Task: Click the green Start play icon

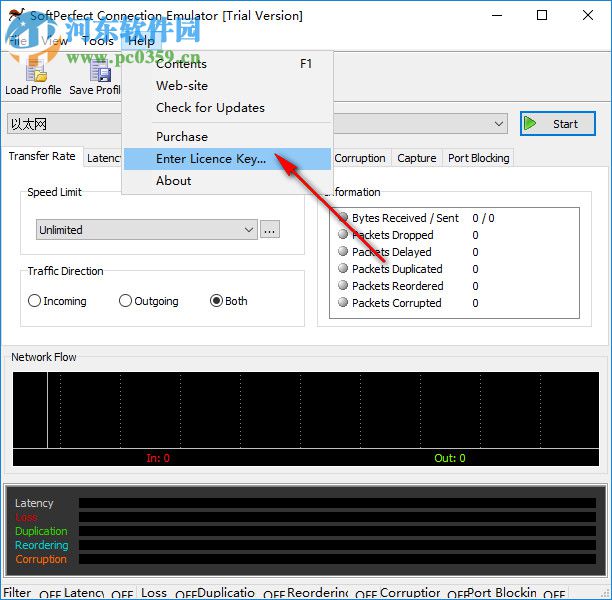Action: click(530, 124)
